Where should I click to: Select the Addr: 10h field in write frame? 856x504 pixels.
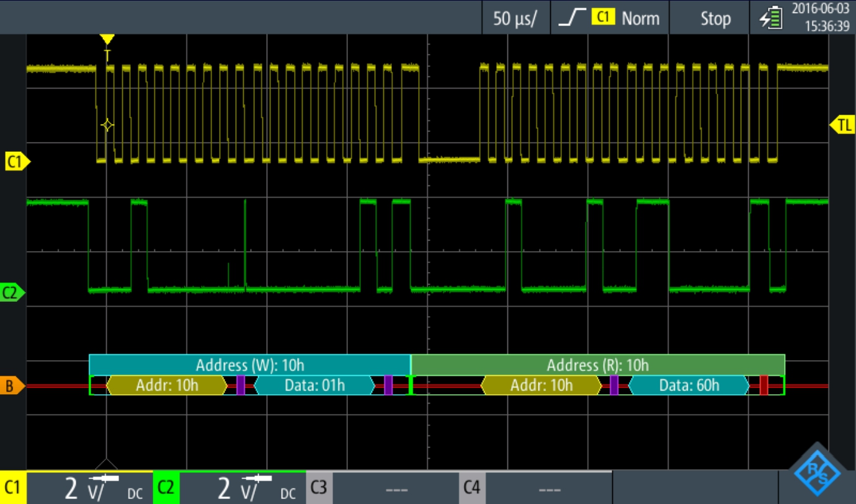167,386
